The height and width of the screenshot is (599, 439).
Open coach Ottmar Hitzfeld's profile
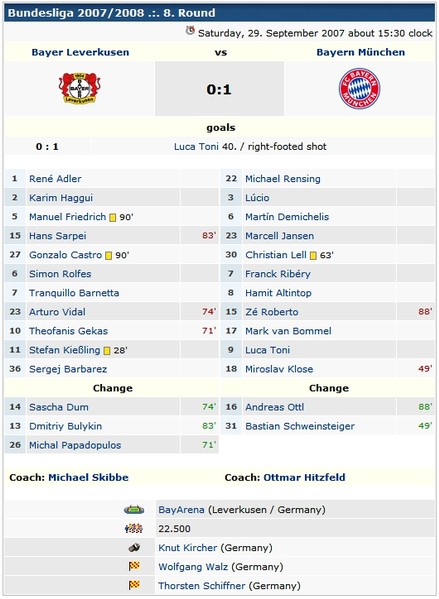(x=304, y=478)
